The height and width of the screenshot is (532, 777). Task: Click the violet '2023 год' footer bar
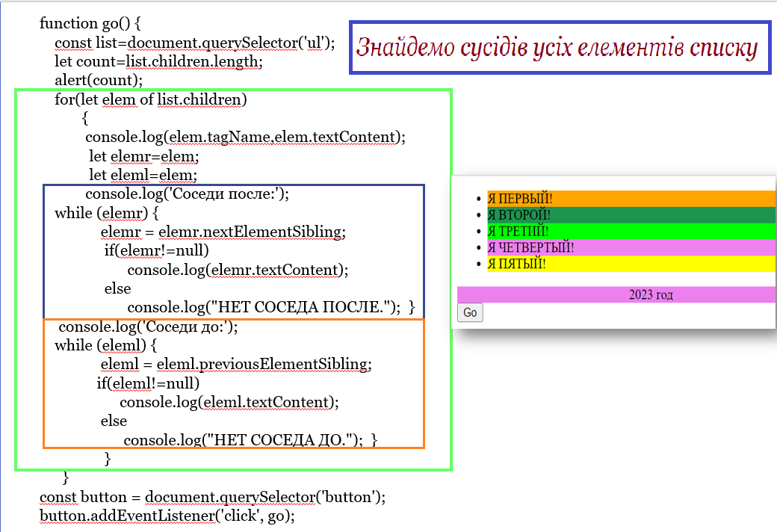click(616, 295)
